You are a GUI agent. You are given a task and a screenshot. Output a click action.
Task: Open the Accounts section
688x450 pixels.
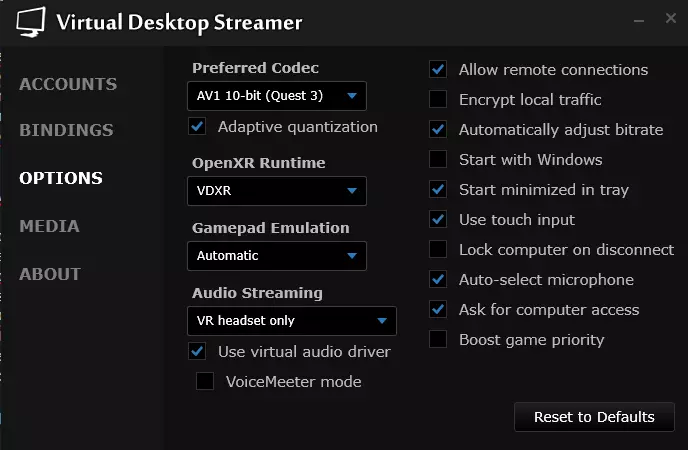[x=68, y=84]
